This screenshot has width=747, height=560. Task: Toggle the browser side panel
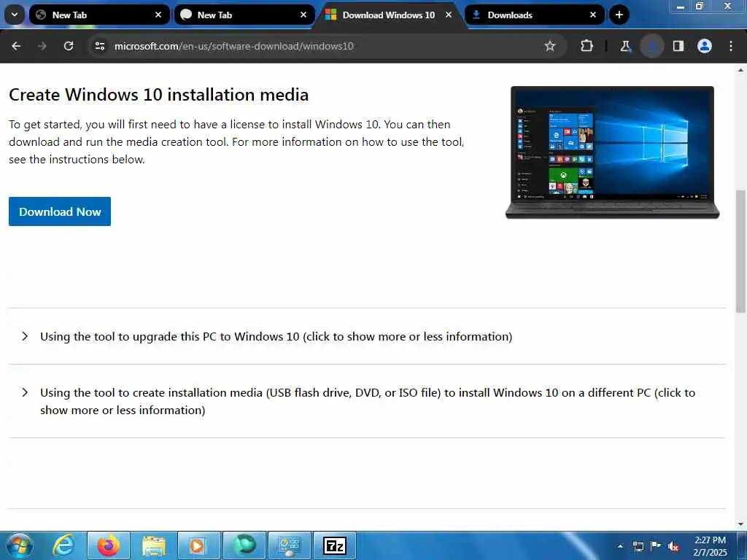(x=678, y=46)
